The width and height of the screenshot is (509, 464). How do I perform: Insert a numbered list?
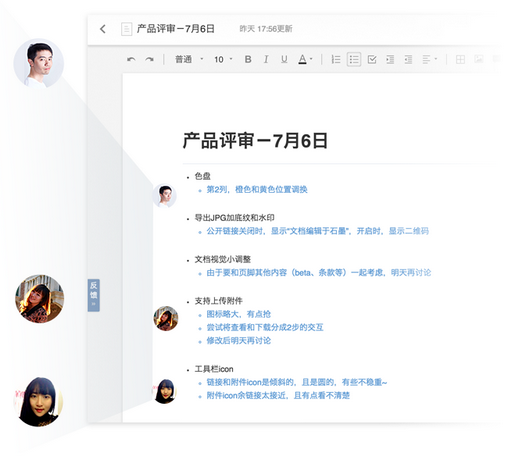[336, 59]
